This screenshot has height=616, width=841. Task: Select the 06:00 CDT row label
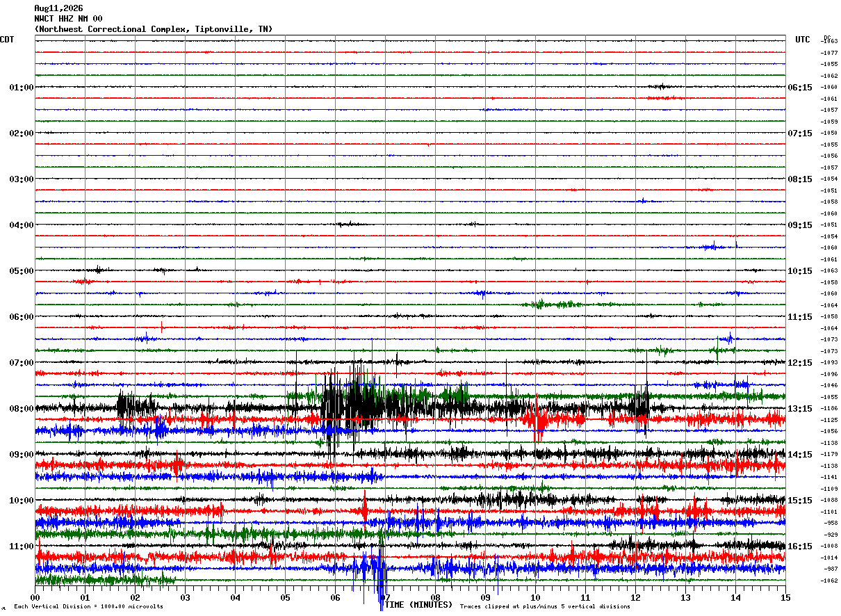click(x=22, y=317)
